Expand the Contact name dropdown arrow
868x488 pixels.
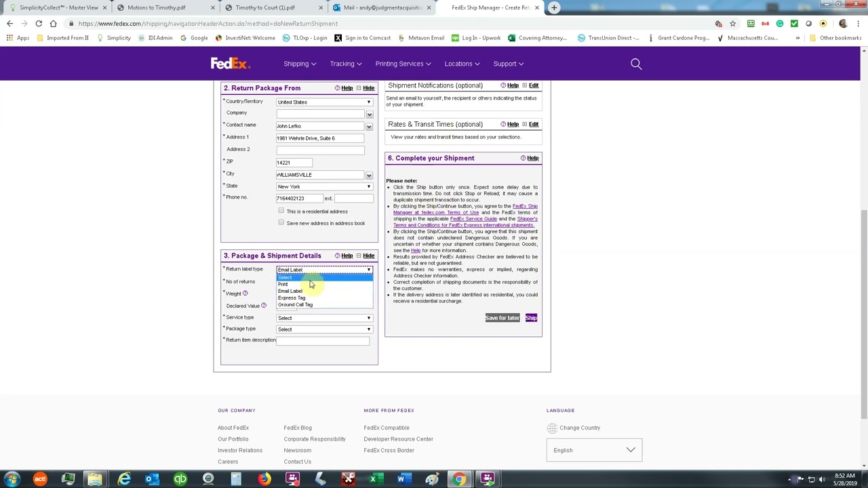coord(369,126)
